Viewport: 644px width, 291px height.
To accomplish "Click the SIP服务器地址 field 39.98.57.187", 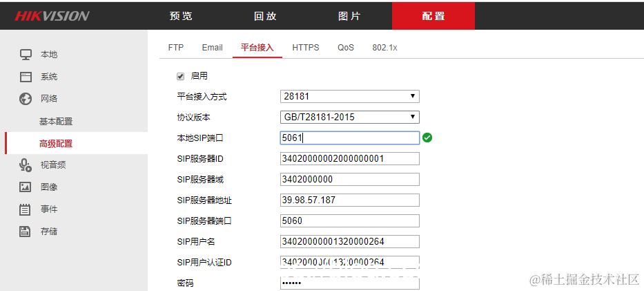I will click(349, 200).
